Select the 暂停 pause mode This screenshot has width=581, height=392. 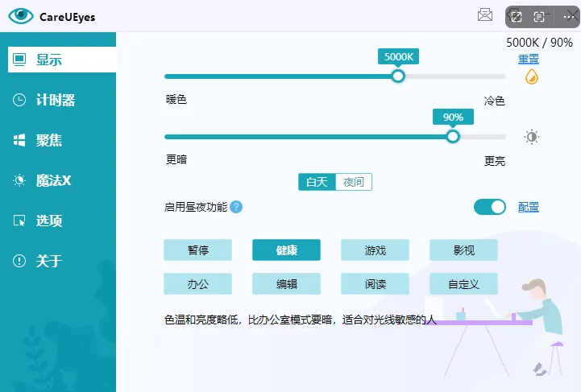tap(198, 250)
